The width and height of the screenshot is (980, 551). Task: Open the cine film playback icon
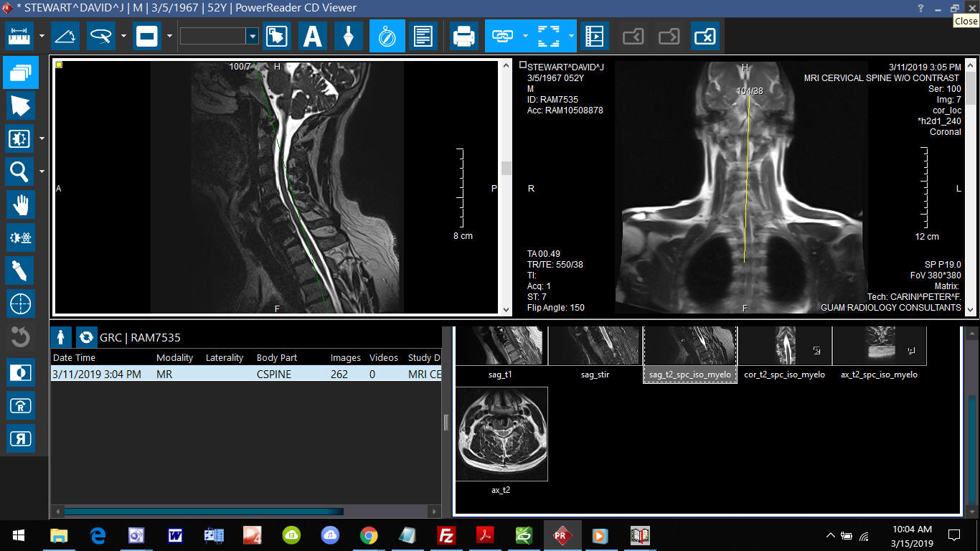point(595,36)
